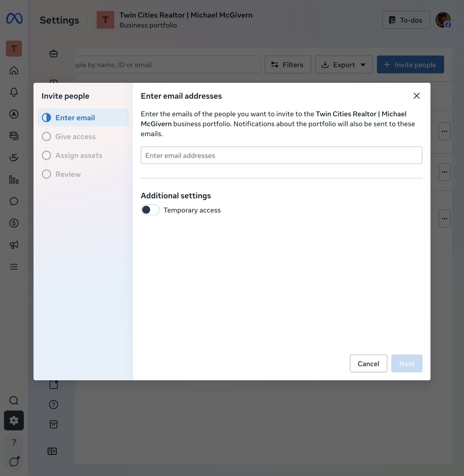
Task: Open the Search magnifier icon
Action: point(14,401)
